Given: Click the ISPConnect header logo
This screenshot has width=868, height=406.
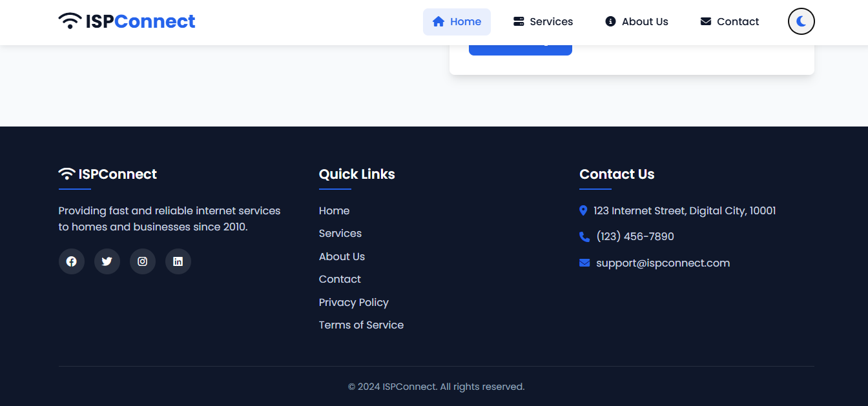Looking at the screenshot, I should click(127, 21).
